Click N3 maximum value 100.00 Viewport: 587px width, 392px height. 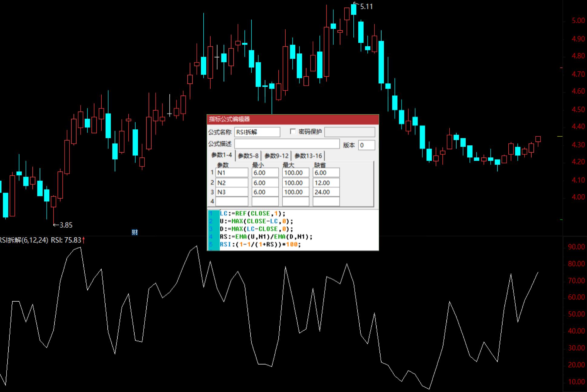click(x=296, y=192)
